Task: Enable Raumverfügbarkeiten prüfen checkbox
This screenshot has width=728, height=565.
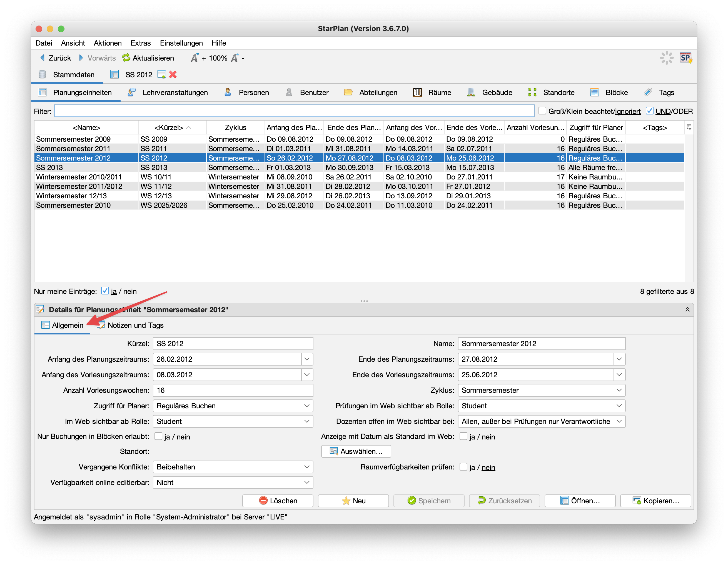Action: point(463,467)
